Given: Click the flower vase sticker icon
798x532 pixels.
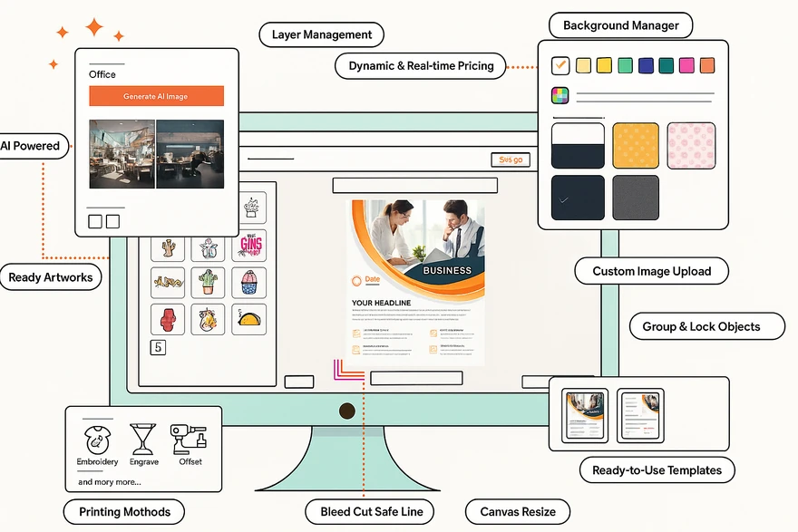Looking at the screenshot, I should (208, 248).
